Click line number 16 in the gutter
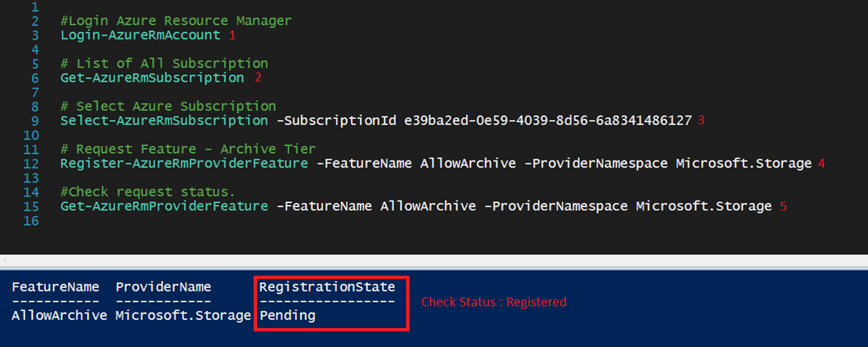Image resolution: width=868 pixels, height=347 pixels. [32, 221]
